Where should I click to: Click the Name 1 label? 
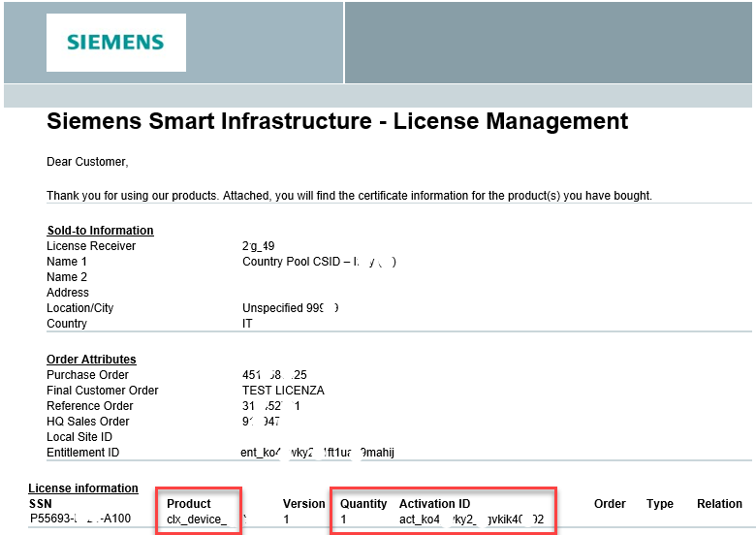[67, 262]
